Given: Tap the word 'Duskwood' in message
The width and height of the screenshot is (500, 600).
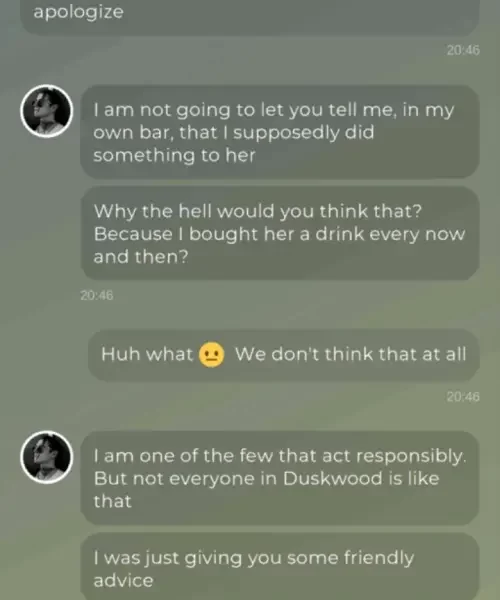Looking at the screenshot, I should click(x=332, y=478).
